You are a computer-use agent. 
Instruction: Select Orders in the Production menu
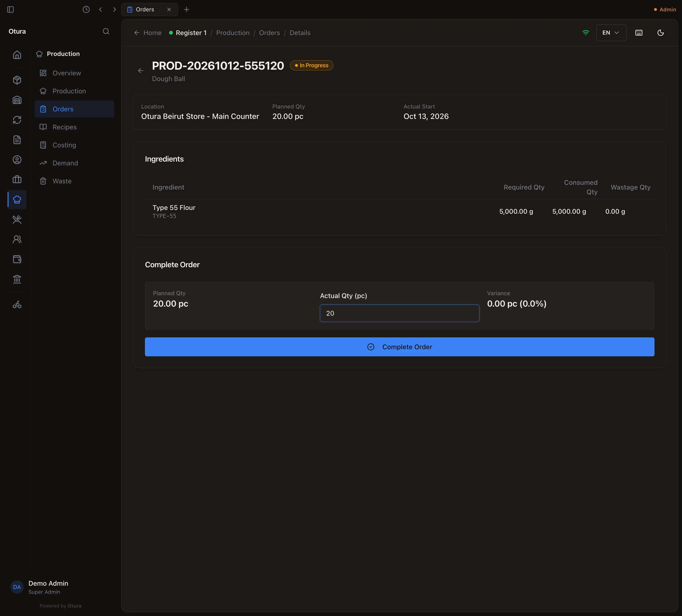(x=74, y=109)
